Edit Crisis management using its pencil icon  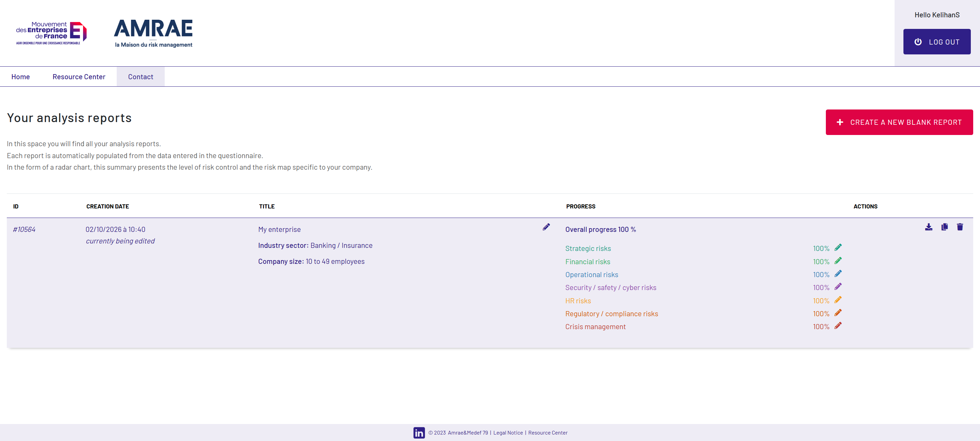click(x=838, y=326)
